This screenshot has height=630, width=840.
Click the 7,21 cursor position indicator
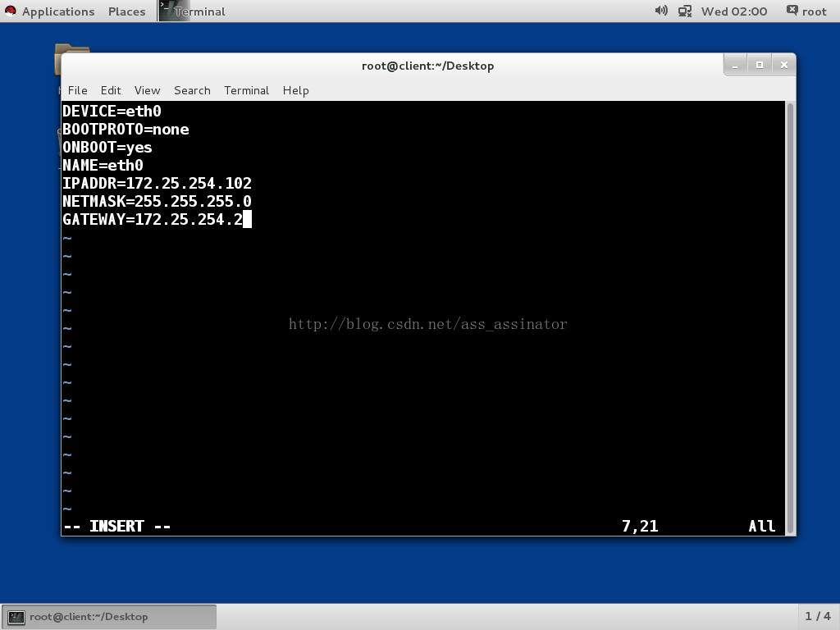tap(640, 527)
